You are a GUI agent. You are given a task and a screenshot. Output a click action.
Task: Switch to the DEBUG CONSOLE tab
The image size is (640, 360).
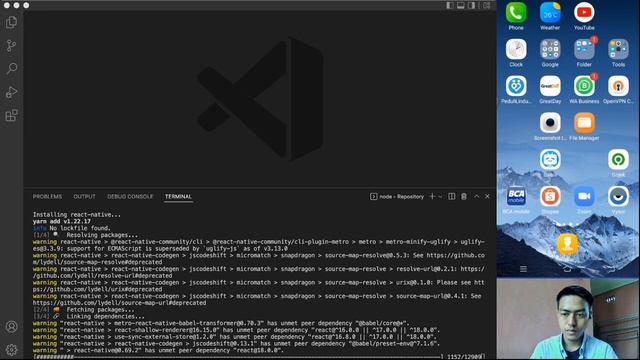point(130,197)
